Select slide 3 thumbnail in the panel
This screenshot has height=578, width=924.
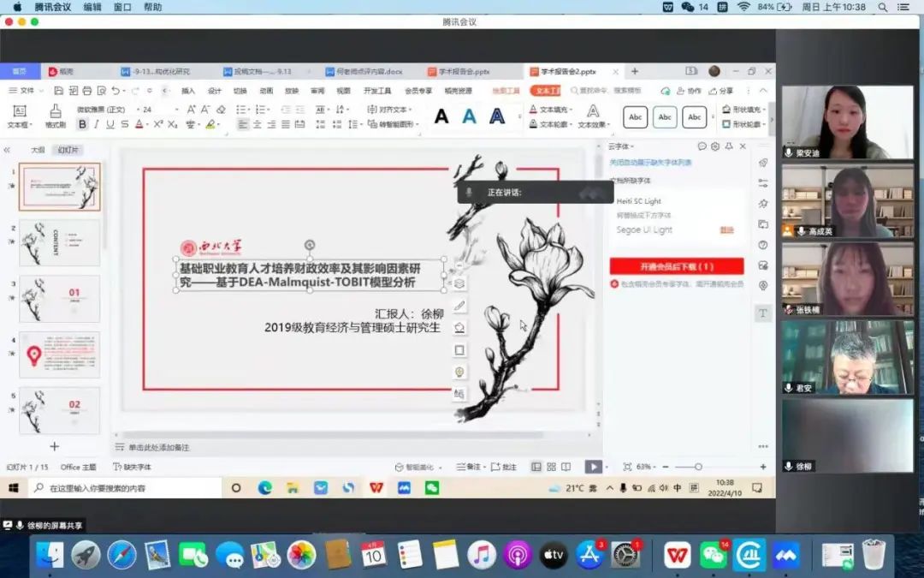coord(60,298)
